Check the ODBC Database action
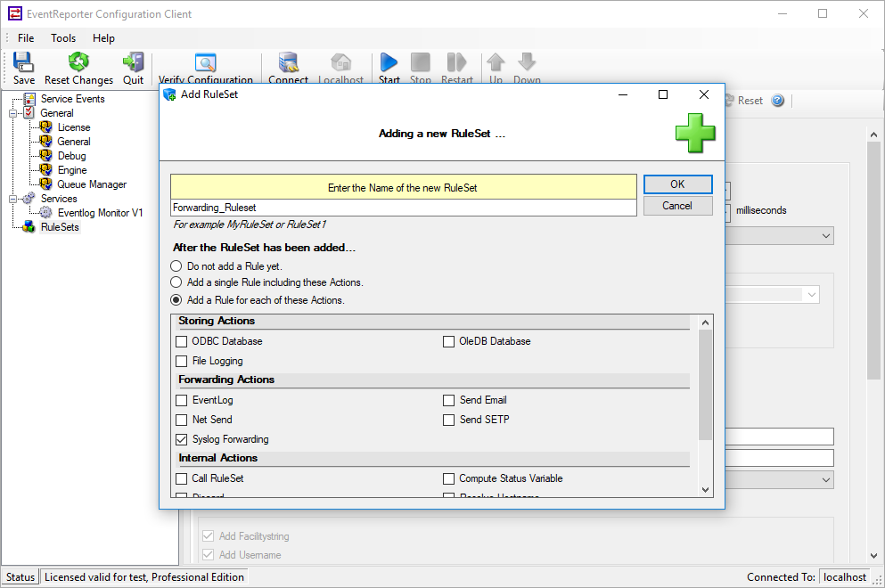This screenshot has width=885, height=588. (x=181, y=341)
